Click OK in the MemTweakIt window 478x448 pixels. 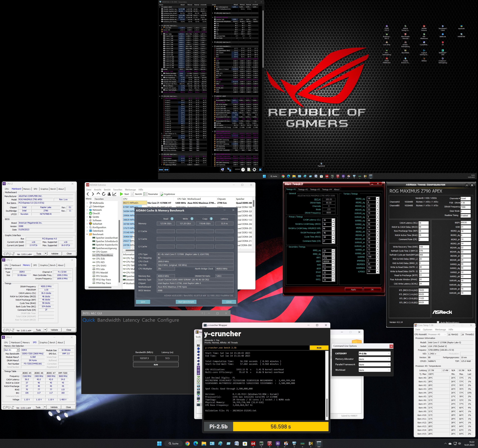click(x=372, y=289)
